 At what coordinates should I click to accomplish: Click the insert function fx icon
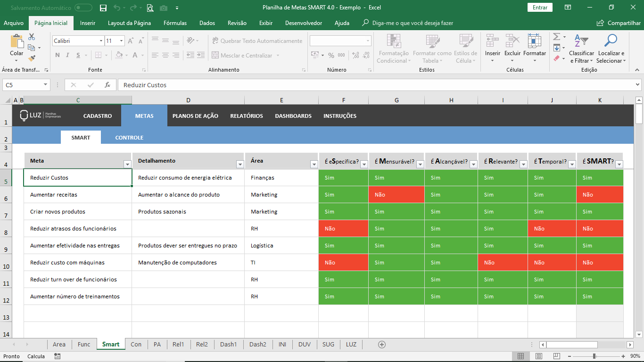pyautogui.click(x=107, y=85)
